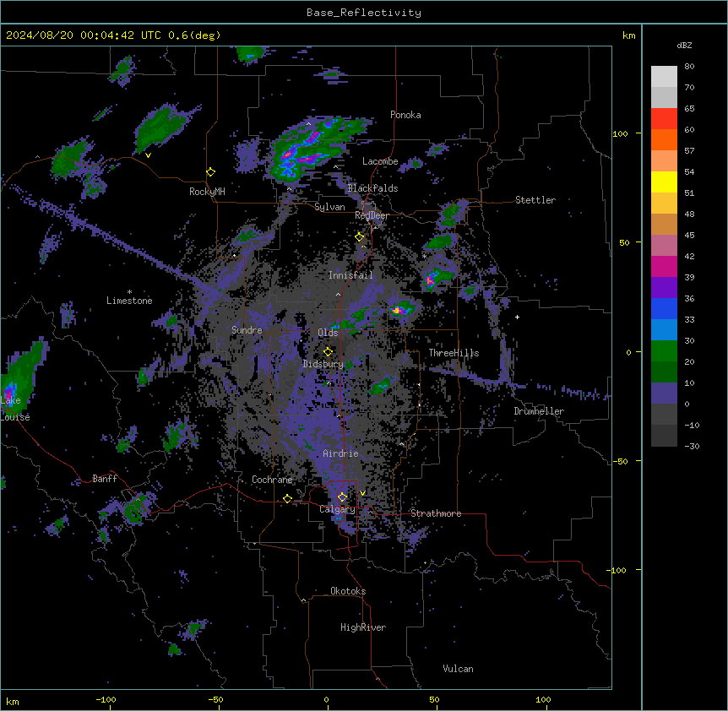This screenshot has width=728, height=711.
Task: Click the green 20 dBZ legend swatch
Action: (x=664, y=351)
